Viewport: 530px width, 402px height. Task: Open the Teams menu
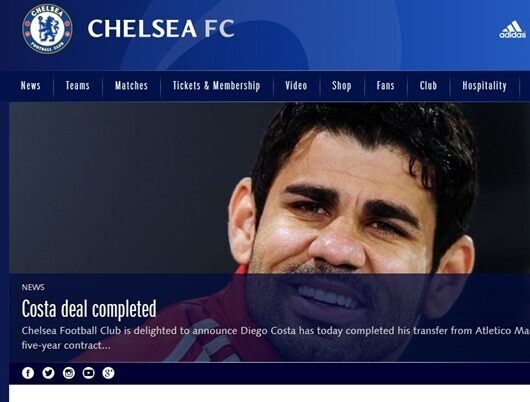(x=78, y=86)
